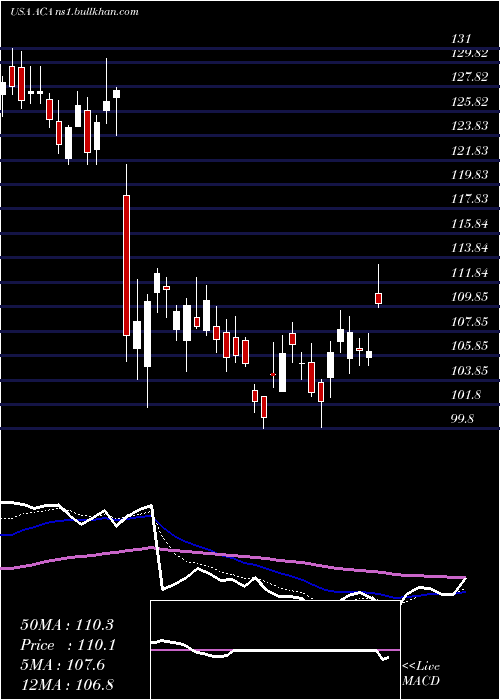Click inside the Live MACD inset chart
Image resolution: width=500 pixels, height=700 pixels.
(275, 650)
